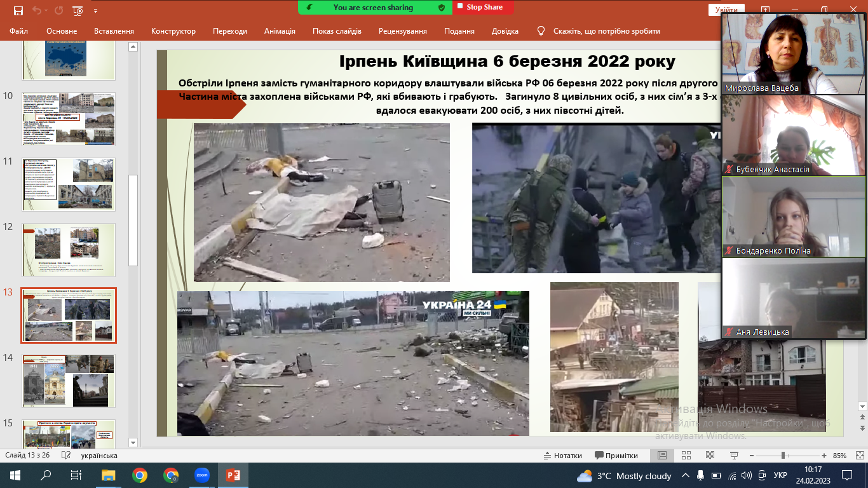Click the fit slide to window icon
This screenshot has height=488, width=868.
tap(860, 456)
